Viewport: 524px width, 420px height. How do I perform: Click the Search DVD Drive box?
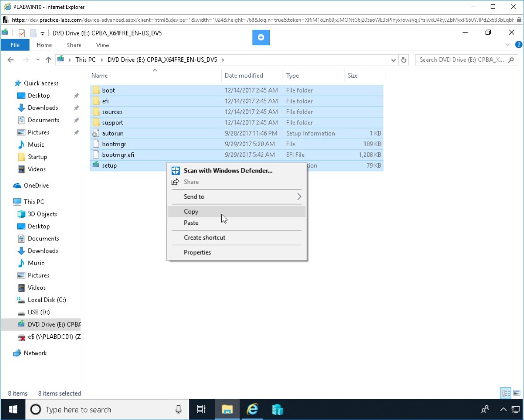click(x=466, y=60)
